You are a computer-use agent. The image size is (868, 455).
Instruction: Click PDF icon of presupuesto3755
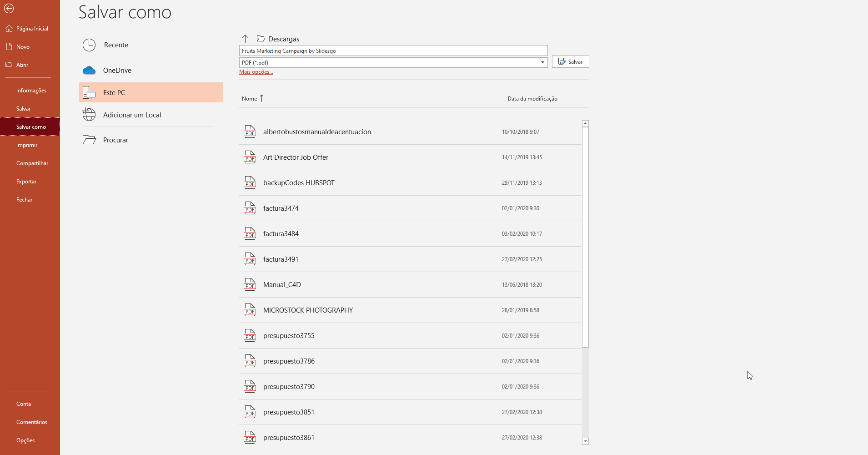[250, 335]
